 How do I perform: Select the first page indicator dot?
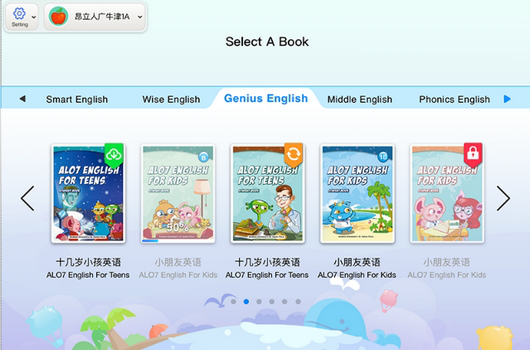[233, 301]
